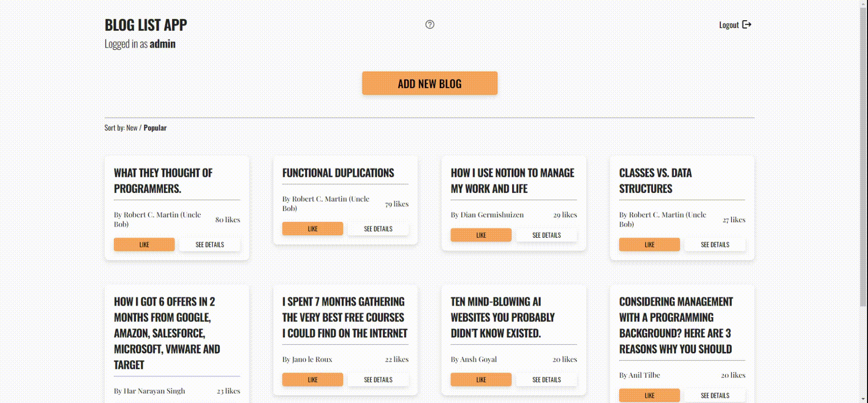
Task: Click the Logout link text
Action: [729, 25]
